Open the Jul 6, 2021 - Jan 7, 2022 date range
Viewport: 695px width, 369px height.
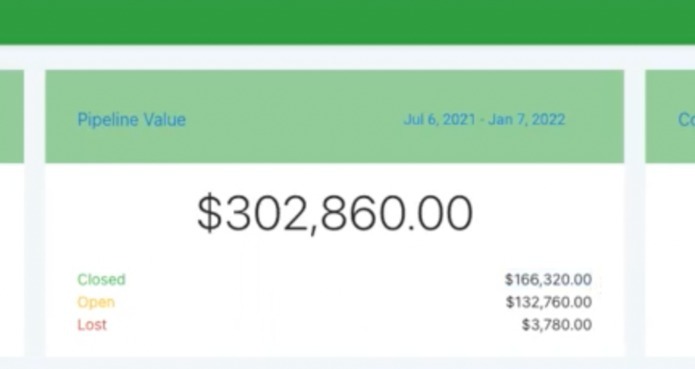[484, 120]
